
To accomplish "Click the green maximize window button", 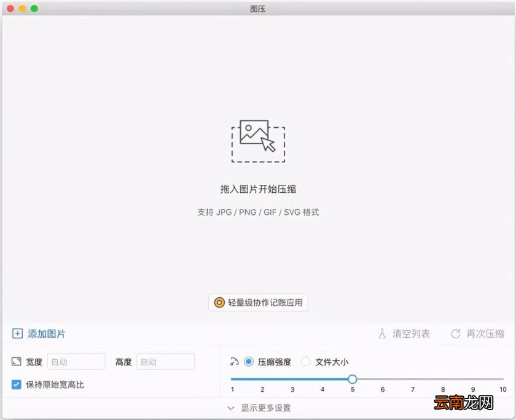I will tap(34, 9).
